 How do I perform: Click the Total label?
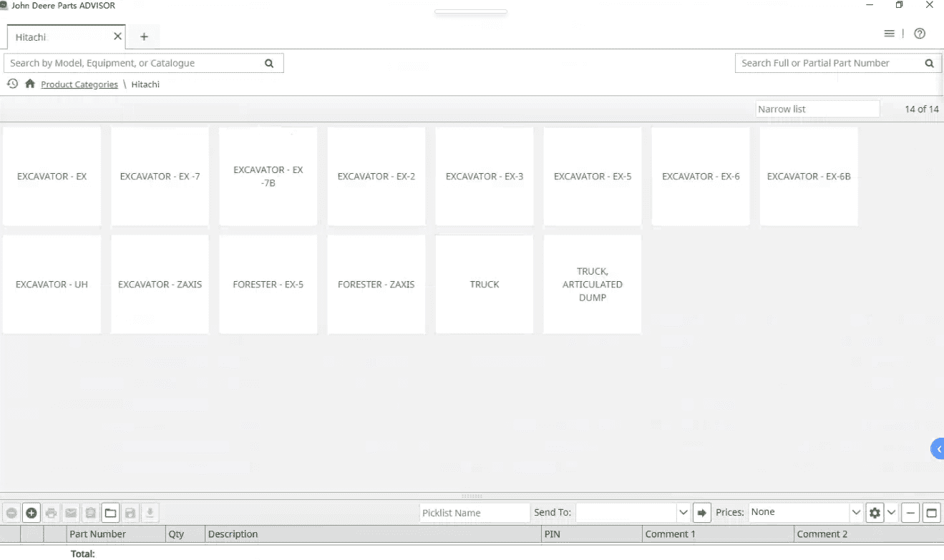pyautogui.click(x=83, y=554)
